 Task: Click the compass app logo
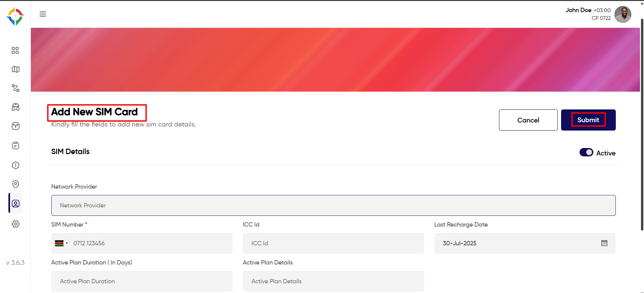click(x=15, y=16)
